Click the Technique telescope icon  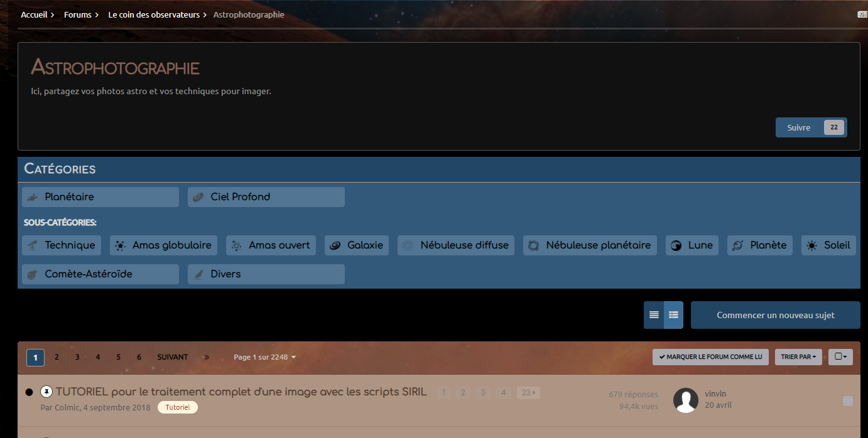pyautogui.click(x=32, y=245)
